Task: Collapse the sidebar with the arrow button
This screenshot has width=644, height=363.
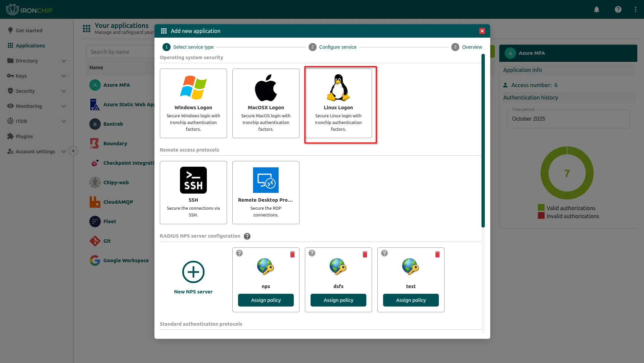Action: (73, 151)
